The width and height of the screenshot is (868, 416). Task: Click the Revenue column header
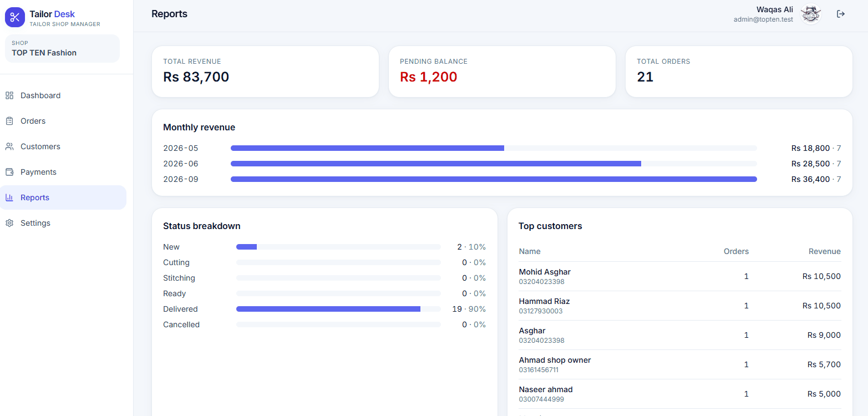(x=825, y=251)
